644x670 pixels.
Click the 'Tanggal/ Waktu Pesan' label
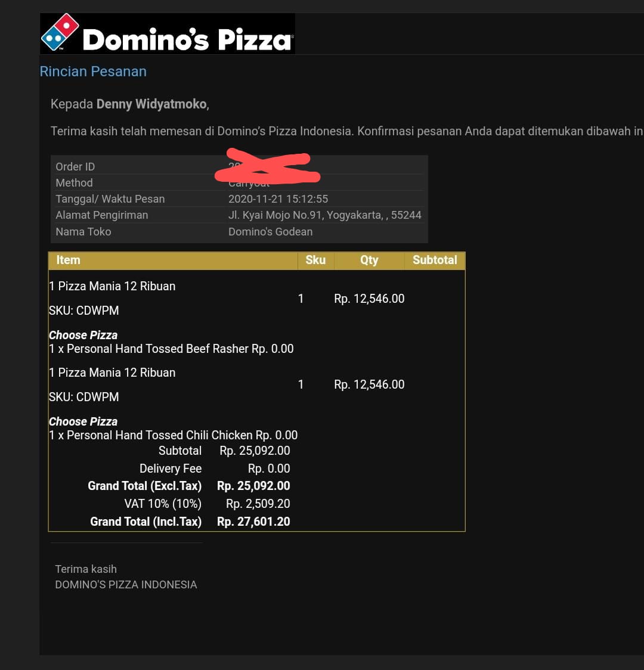tap(110, 199)
